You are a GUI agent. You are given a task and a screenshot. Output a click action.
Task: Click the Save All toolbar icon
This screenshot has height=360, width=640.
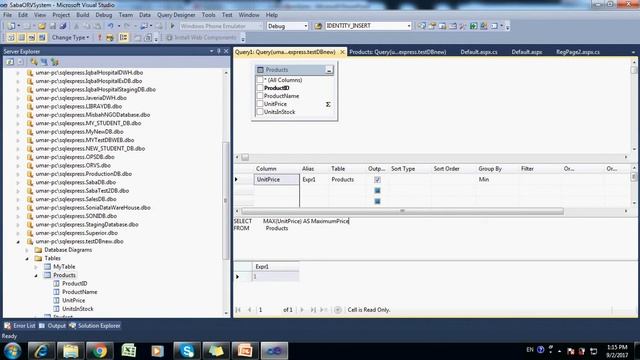[x=63, y=26]
